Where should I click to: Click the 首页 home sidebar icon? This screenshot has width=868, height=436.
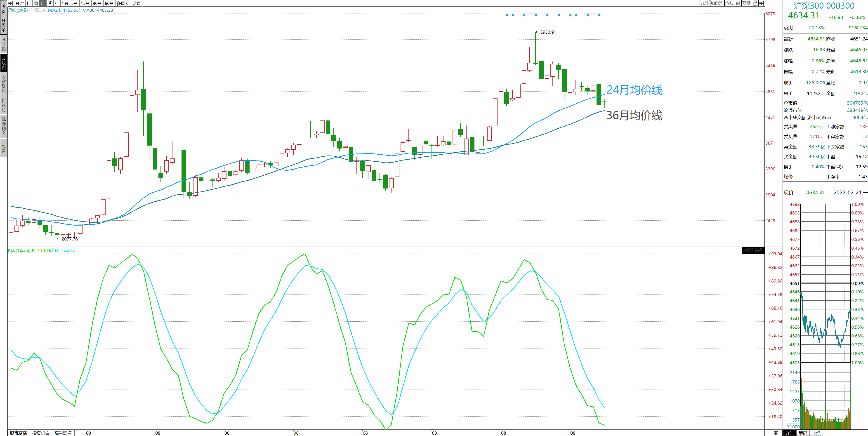click(3, 8)
